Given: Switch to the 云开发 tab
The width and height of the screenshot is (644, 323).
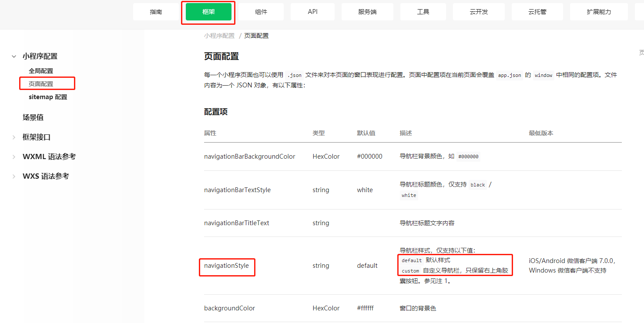Looking at the screenshot, I should click(479, 12).
